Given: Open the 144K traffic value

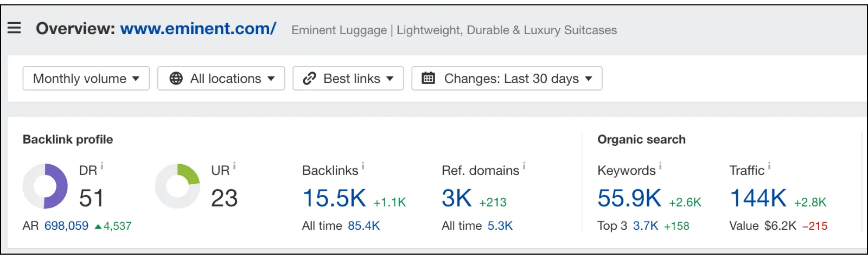Looking at the screenshot, I should click(758, 198).
